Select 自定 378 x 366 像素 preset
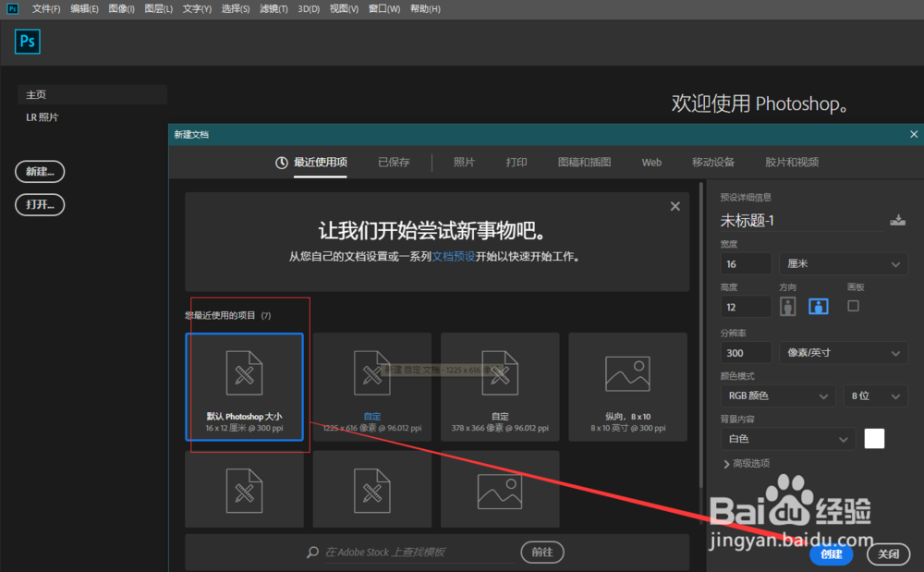The width and height of the screenshot is (924, 572). (500, 387)
